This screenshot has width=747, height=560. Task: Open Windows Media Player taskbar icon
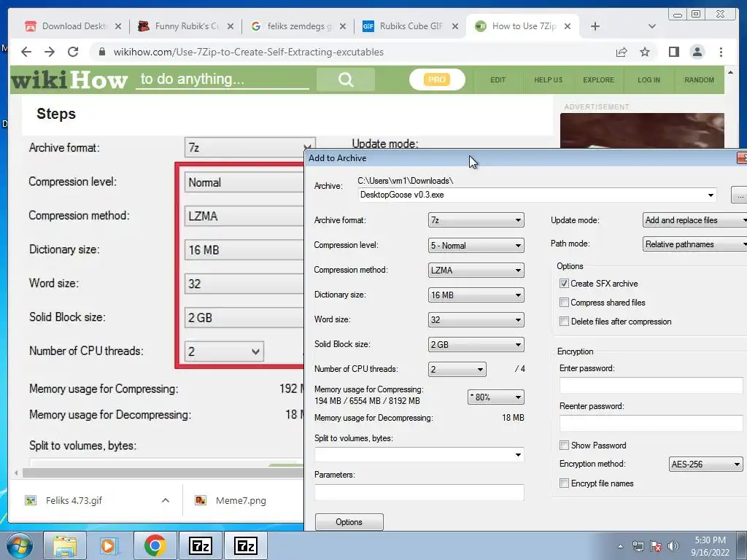109,545
